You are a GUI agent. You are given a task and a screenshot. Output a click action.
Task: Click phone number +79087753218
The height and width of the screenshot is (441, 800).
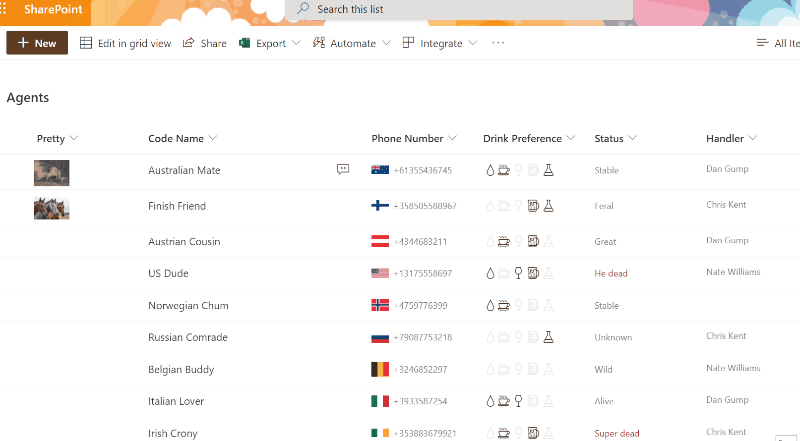(x=422, y=337)
